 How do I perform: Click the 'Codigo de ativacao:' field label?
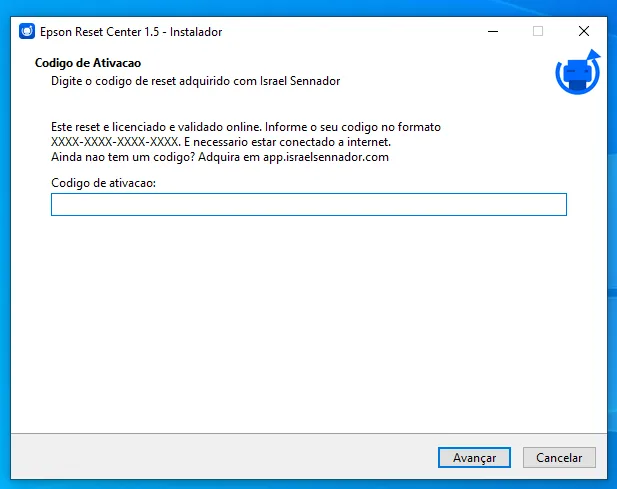103,183
